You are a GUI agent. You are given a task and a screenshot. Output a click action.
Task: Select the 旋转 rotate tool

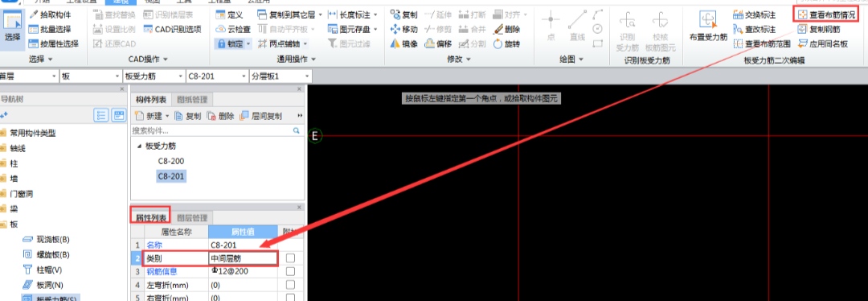click(506, 43)
